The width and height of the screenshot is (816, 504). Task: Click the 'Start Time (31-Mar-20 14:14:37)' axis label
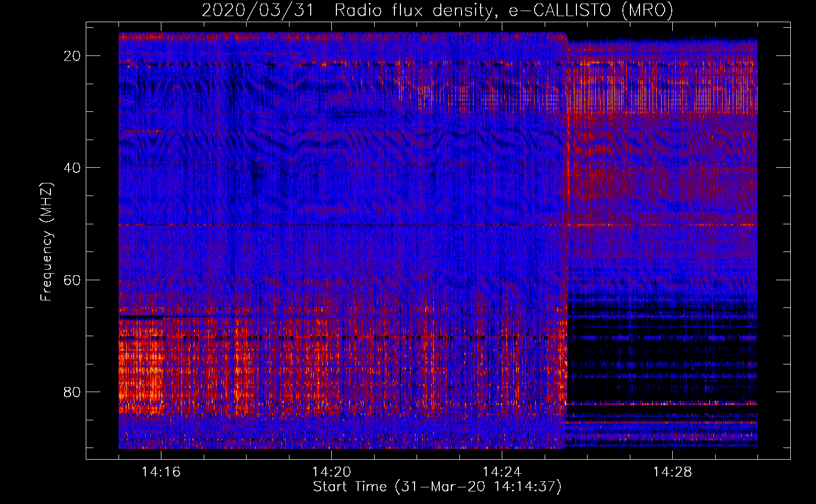click(437, 487)
